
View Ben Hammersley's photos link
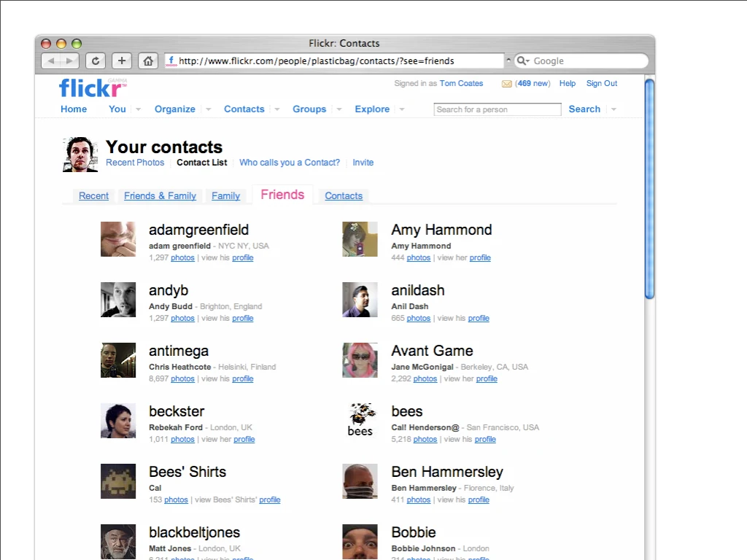(419, 499)
